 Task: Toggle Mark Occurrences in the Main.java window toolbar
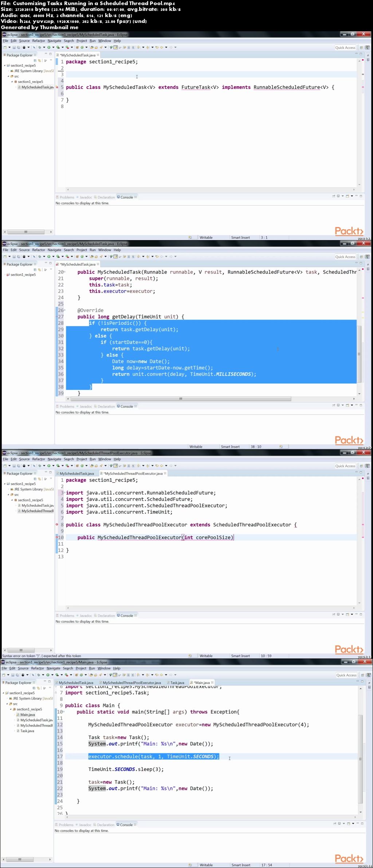[115, 675]
